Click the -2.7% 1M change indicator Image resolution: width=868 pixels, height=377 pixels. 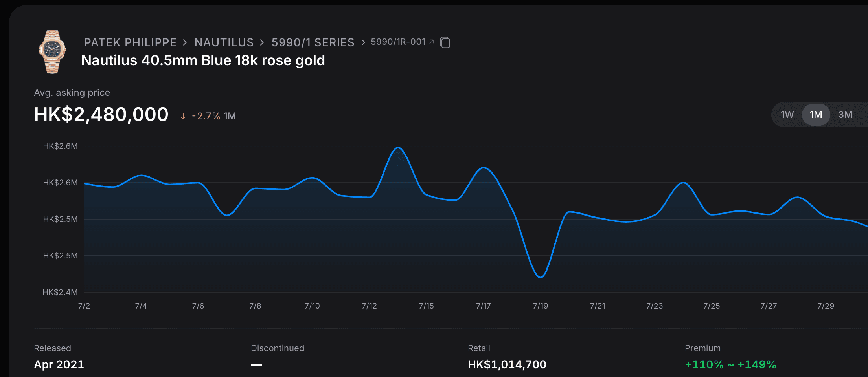tap(208, 116)
